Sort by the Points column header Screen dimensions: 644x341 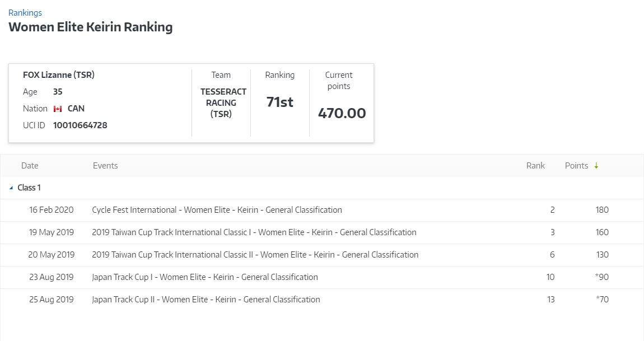tap(576, 166)
